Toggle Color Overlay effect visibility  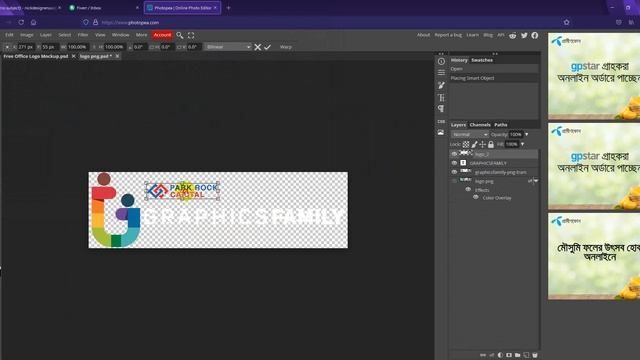click(x=476, y=198)
